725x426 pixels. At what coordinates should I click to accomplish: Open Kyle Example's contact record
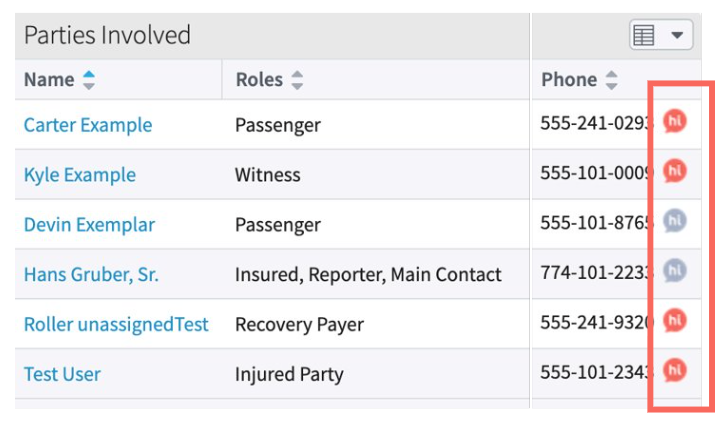pos(80,175)
